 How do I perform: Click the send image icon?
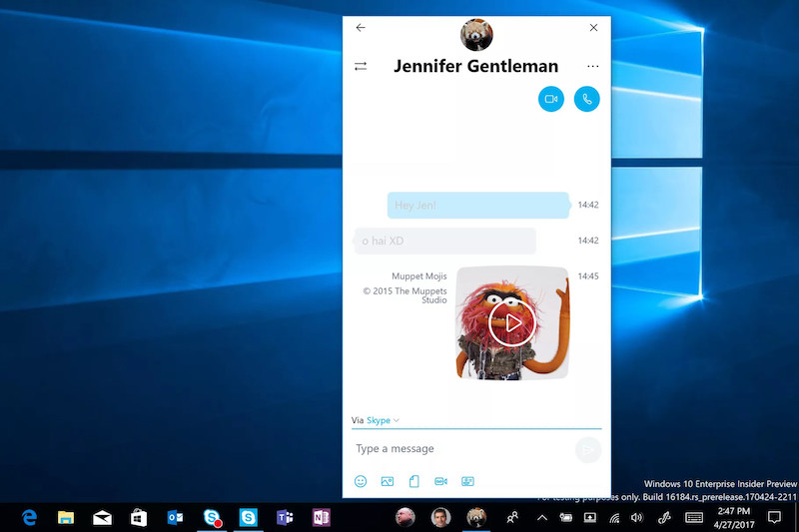coord(388,481)
